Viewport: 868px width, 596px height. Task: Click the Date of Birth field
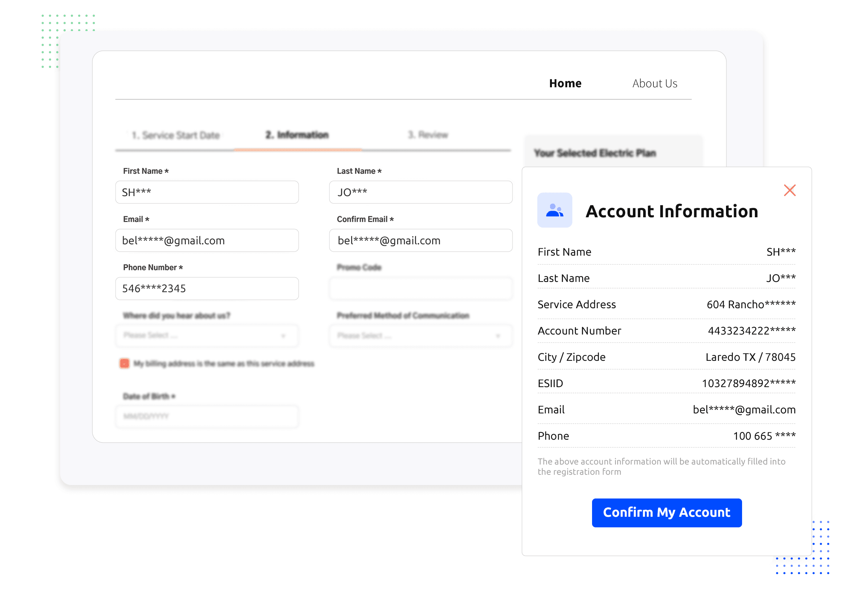207,416
